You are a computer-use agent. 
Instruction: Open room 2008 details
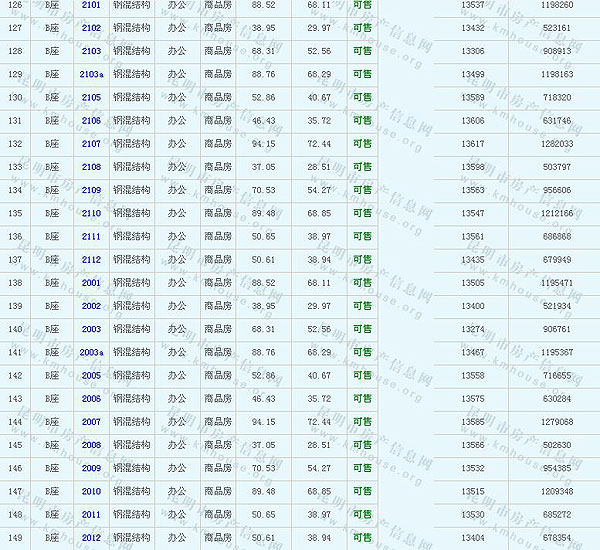91,445
